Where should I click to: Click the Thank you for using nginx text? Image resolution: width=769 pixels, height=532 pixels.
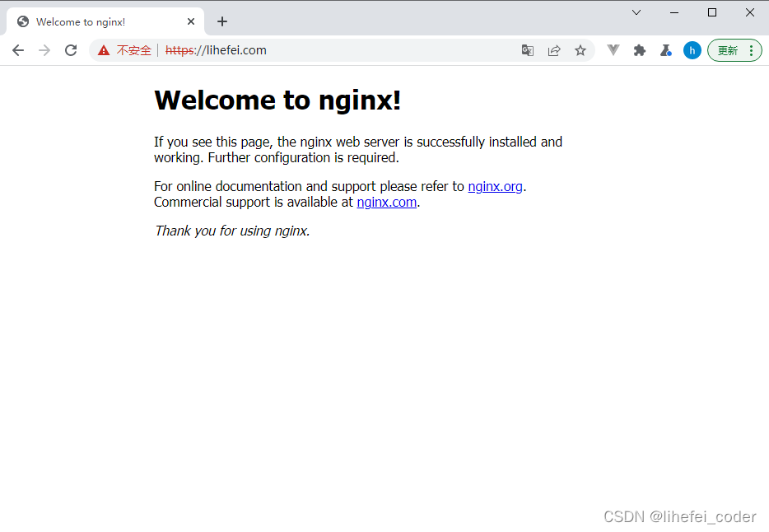(x=232, y=231)
